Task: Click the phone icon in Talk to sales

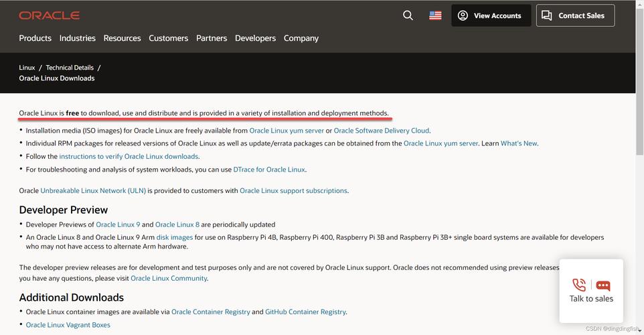Action: 579,285
